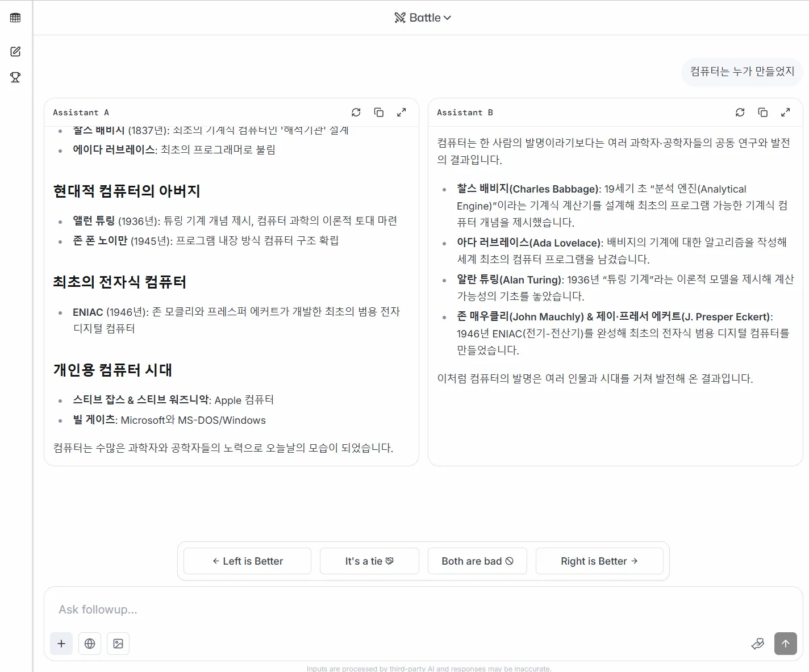Screen dimensions: 809x672
Task: Vote Both are bad
Action: pos(477,561)
